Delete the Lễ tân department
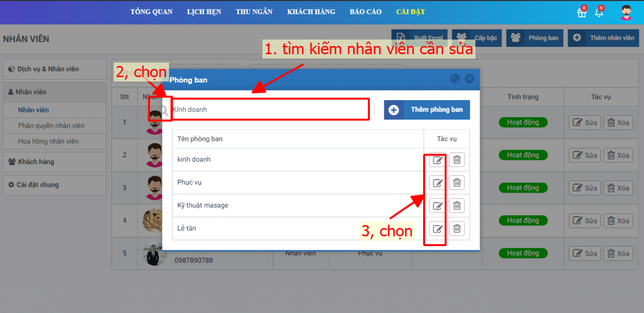Image resolution: width=644 pixels, height=313 pixels. 457,228
